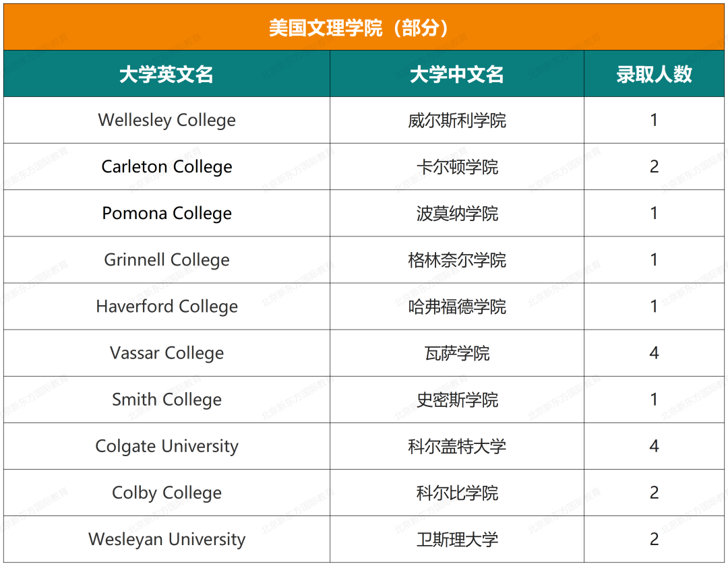The image size is (728, 566).
Task: Select the 大学中文名 column header
Action: coord(457,73)
